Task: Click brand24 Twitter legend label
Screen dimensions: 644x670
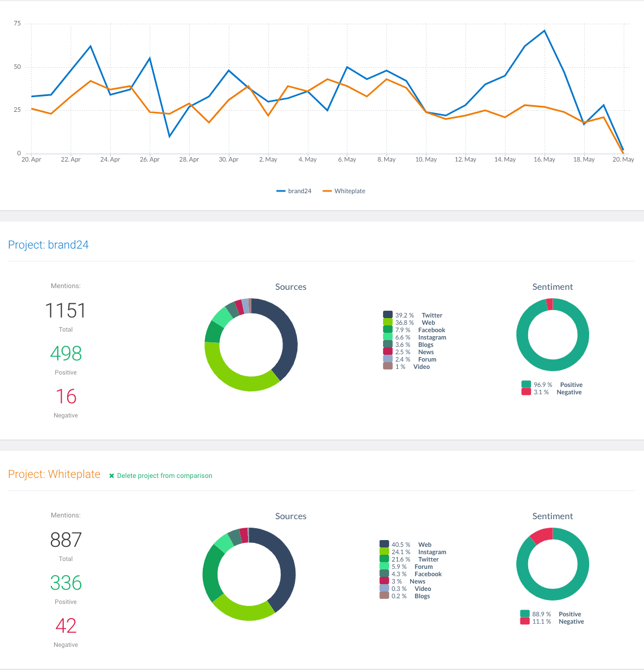Action: tap(432, 315)
